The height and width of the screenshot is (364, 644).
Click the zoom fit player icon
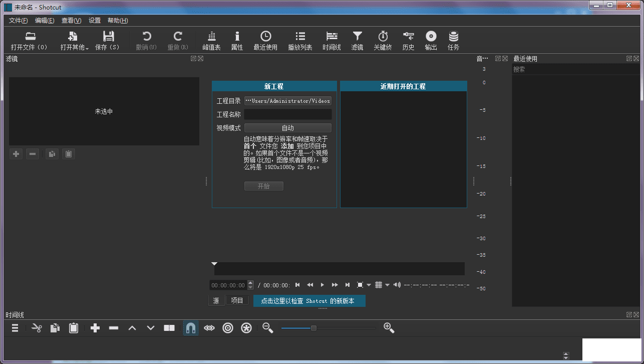pyautogui.click(x=360, y=285)
